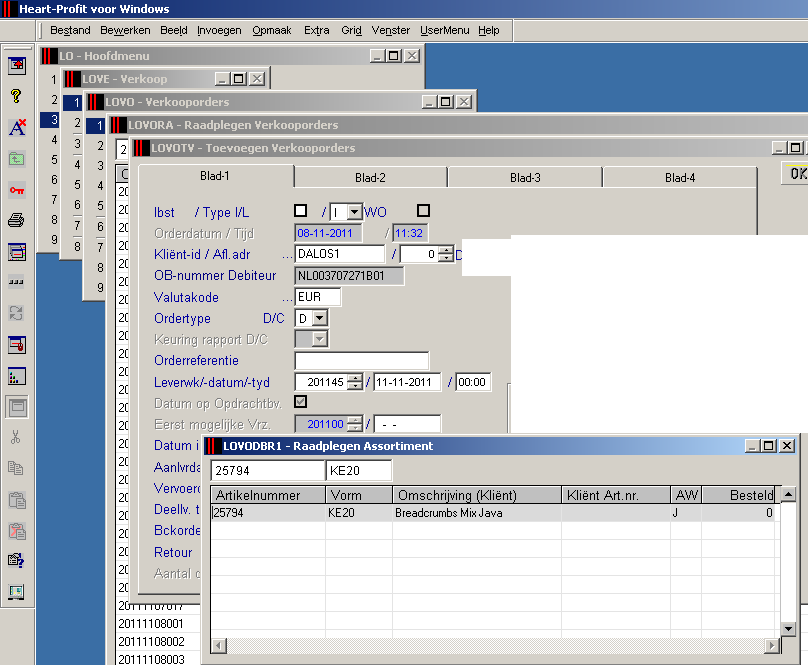808x665 pixels.
Task: Click the scissors cut icon
Action: tap(16, 438)
